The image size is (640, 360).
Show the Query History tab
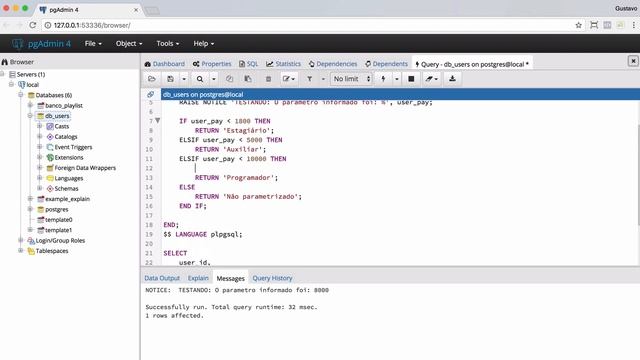point(272,278)
